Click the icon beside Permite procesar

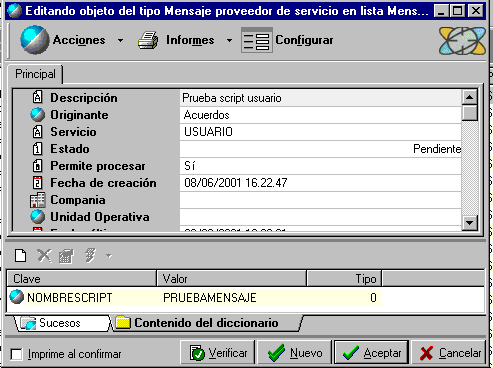[37, 166]
